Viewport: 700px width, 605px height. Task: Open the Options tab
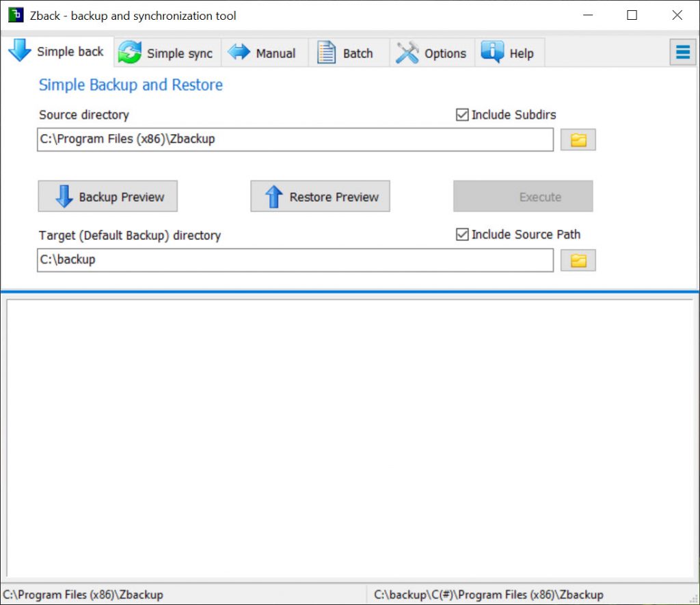tap(432, 53)
